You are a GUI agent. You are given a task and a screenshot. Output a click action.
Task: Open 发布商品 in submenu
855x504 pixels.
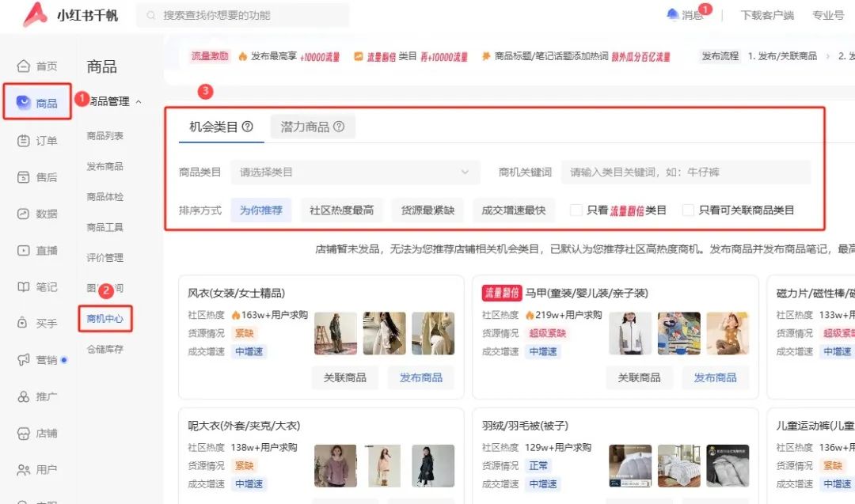[104, 166]
